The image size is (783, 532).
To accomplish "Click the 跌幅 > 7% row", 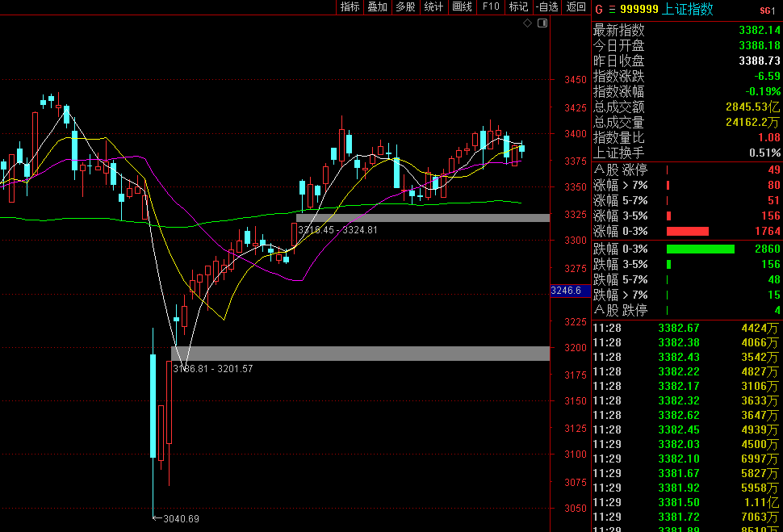I will click(x=687, y=295).
